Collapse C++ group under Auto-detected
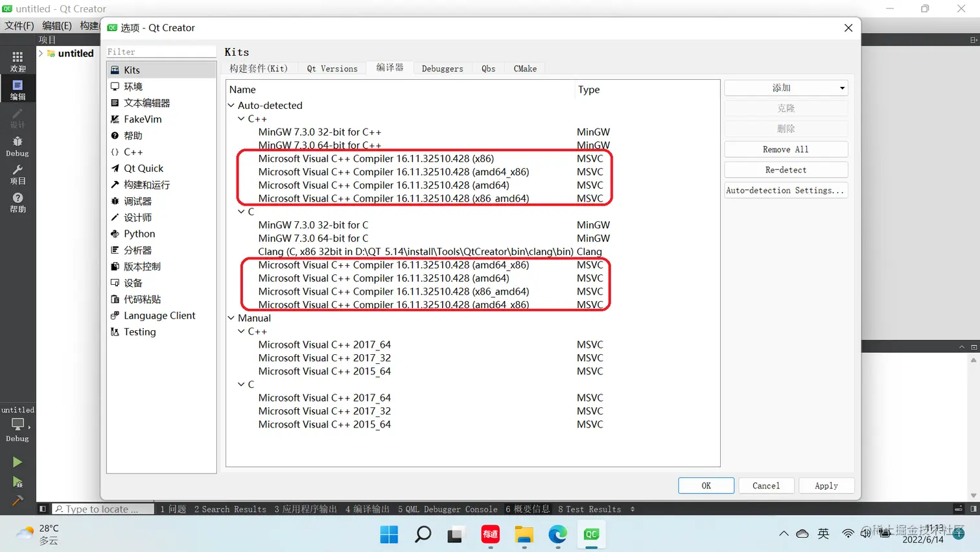 241,119
